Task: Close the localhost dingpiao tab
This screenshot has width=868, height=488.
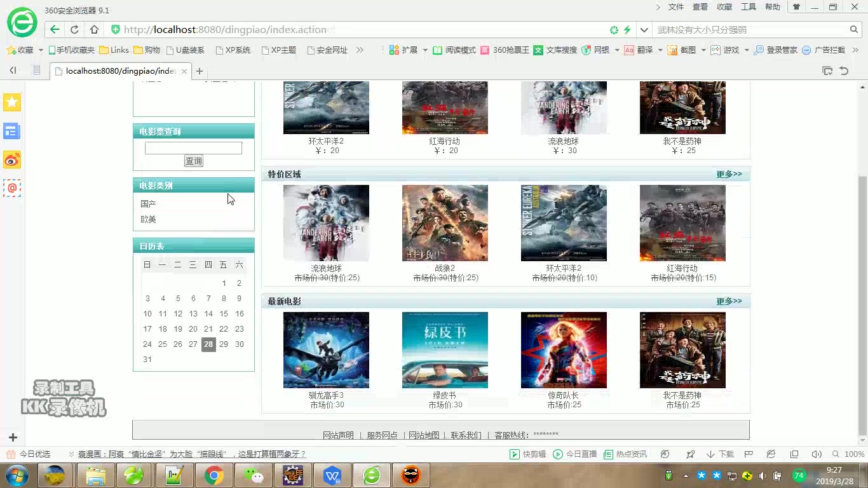Action: (x=184, y=71)
